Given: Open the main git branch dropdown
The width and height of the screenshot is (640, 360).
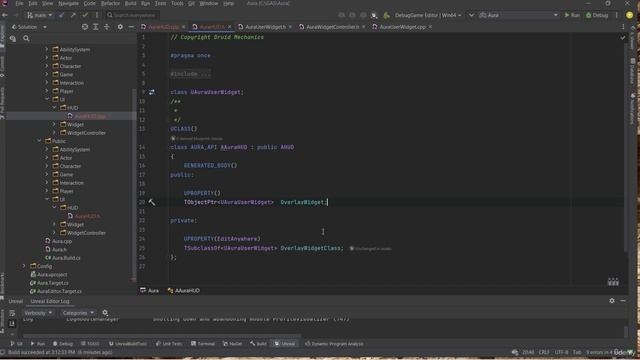Looking at the screenshot, I should (39, 15).
